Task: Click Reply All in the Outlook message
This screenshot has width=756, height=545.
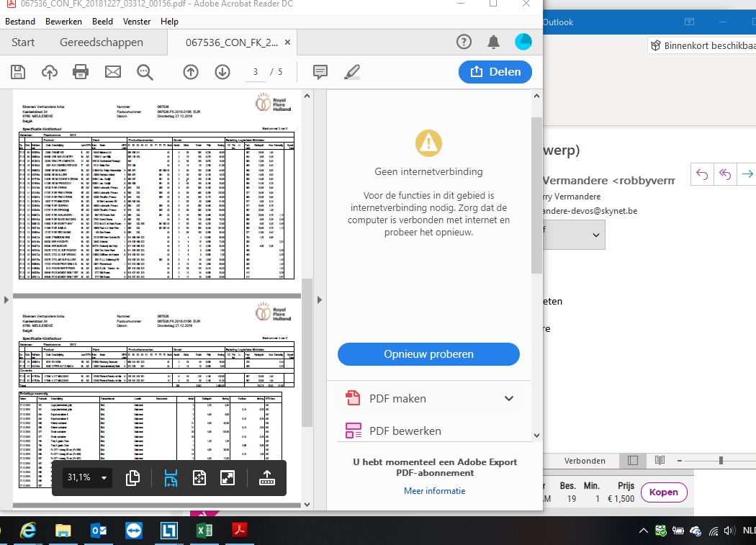Action: (724, 174)
